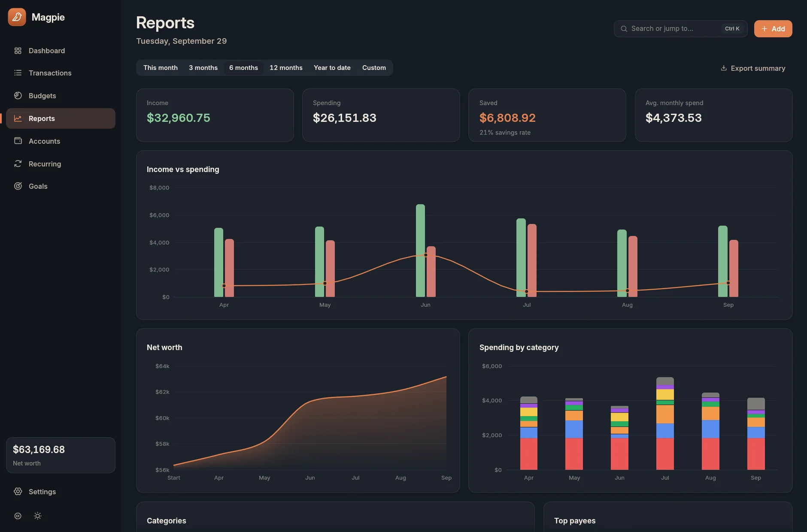
Task: Click Add button label
Action: (x=778, y=29)
